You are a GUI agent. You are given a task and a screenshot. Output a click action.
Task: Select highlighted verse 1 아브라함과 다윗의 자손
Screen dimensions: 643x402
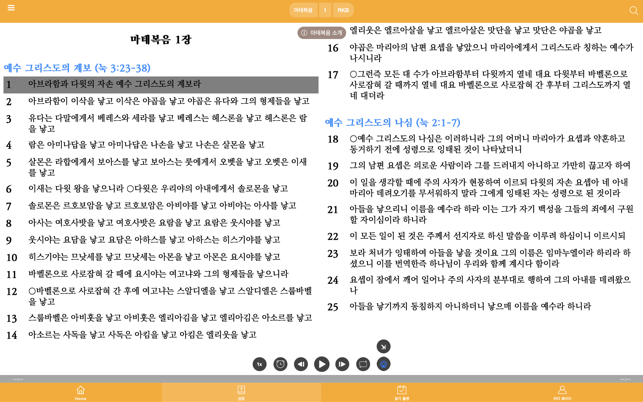(x=161, y=85)
